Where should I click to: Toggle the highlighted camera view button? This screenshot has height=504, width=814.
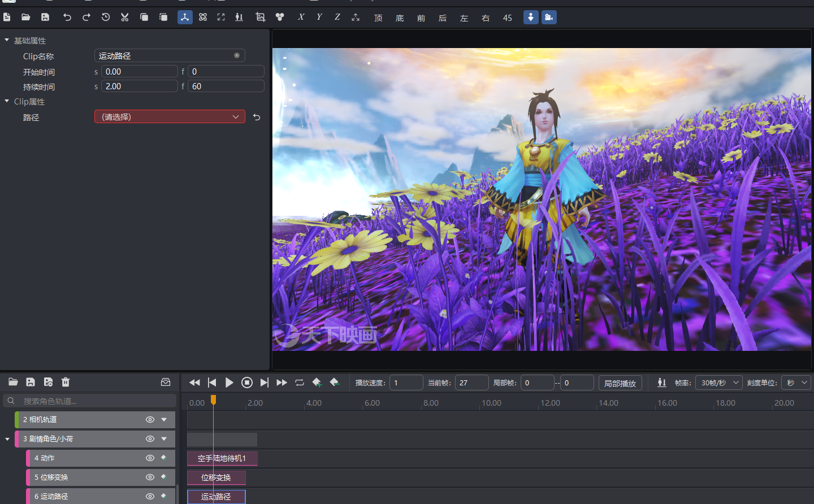tap(549, 18)
